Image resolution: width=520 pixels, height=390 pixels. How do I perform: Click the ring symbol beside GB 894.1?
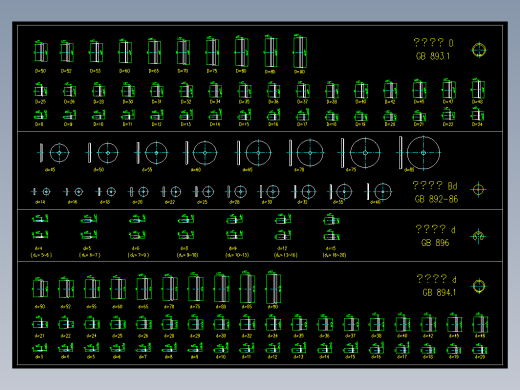[x=479, y=286]
